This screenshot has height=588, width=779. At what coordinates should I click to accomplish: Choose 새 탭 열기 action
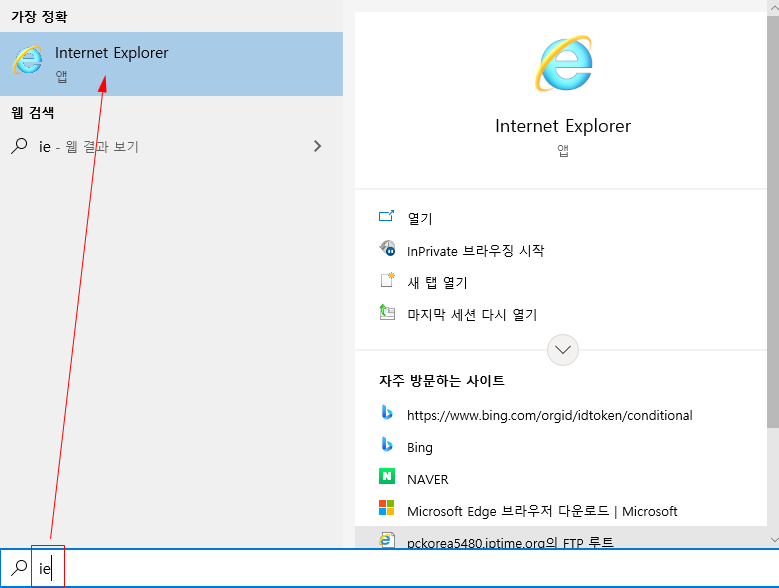coord(437,283)
